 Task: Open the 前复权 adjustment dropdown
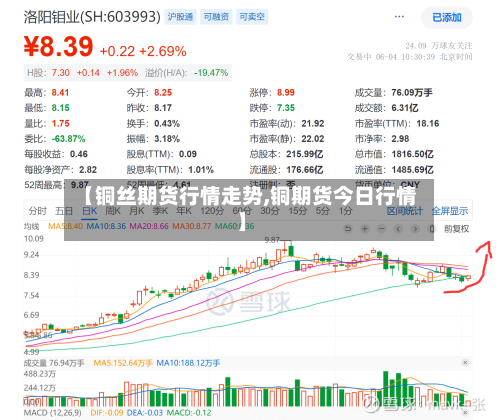click(456, 229)
